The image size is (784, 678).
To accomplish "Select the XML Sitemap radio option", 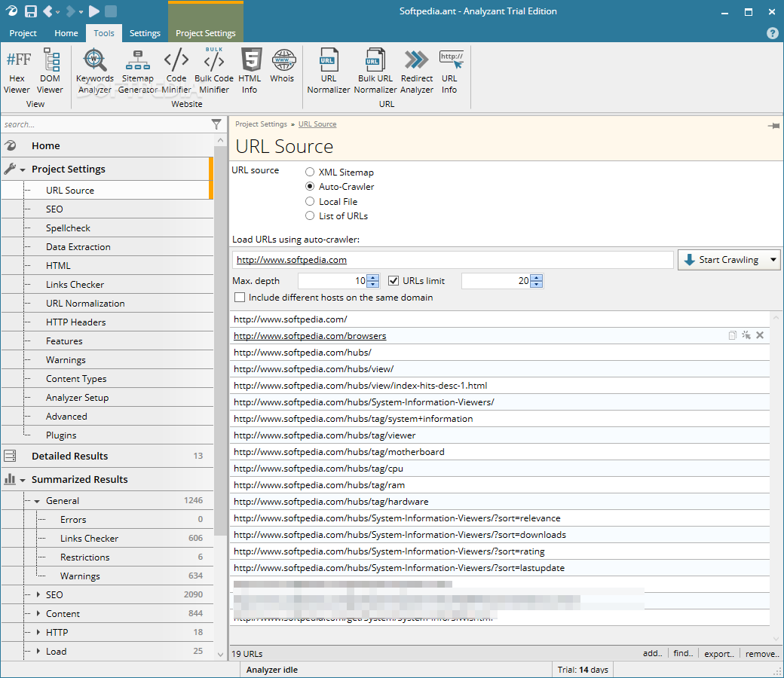I will click(310, 172).
